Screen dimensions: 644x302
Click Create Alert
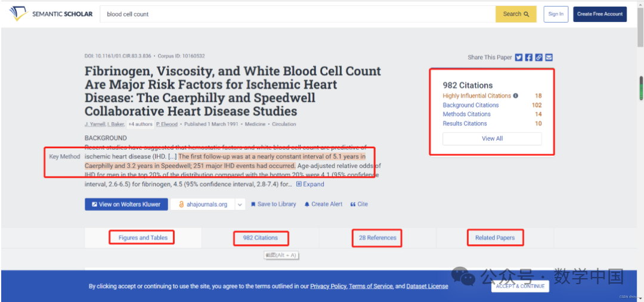click(x=323, y=204)
